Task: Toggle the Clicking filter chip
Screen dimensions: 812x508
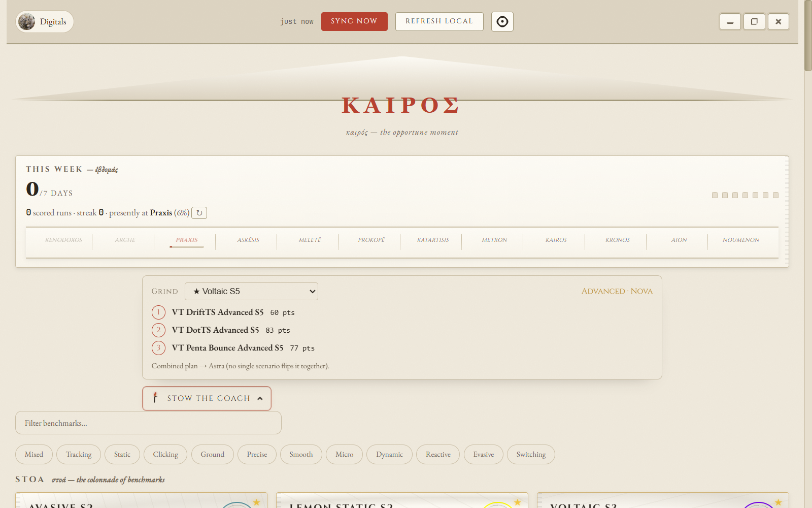Action: tap(165, 454)
